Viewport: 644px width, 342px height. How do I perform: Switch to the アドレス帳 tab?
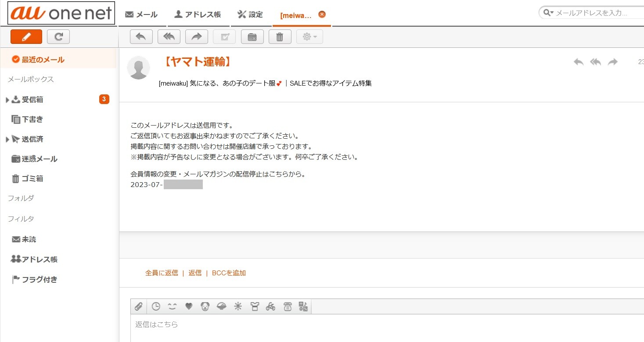(198, 14)
